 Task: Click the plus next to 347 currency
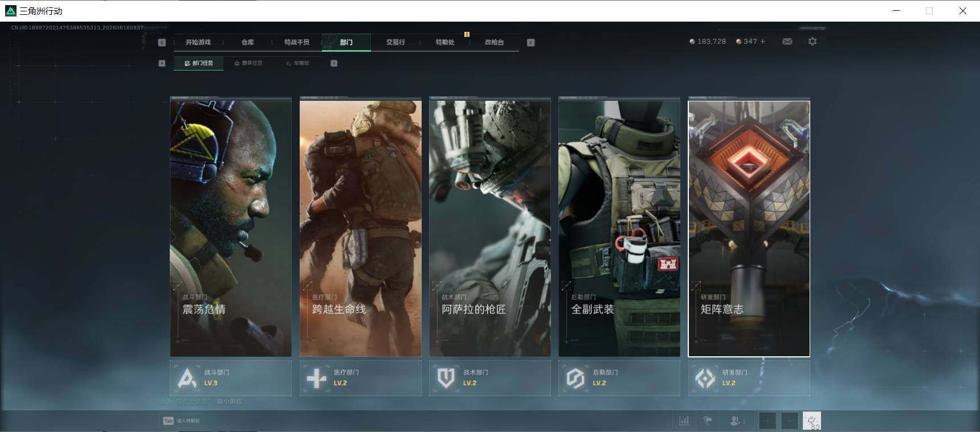pyautogui.click(x=763, y=42)
